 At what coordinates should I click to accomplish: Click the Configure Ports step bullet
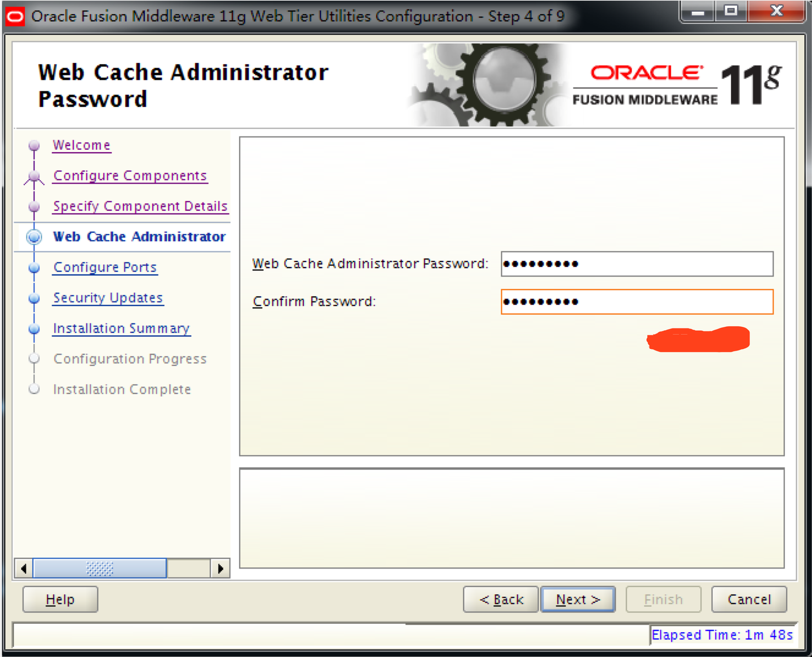click(34, 268)
